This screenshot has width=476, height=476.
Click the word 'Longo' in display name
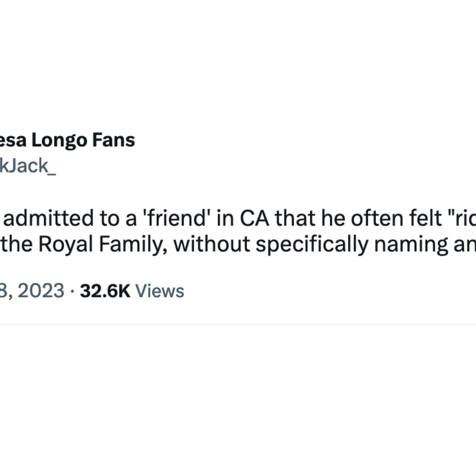click(x=59, y=140)
